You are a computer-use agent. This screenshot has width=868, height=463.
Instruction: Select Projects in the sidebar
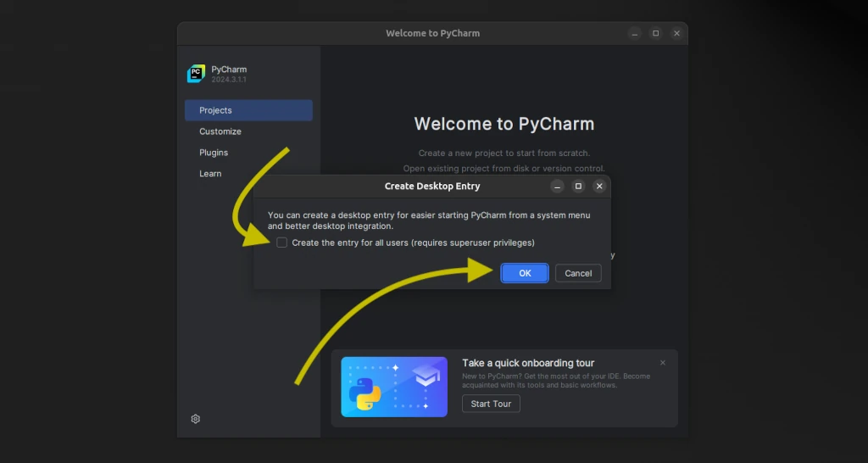pyautogui.click(x=248, y=110)
